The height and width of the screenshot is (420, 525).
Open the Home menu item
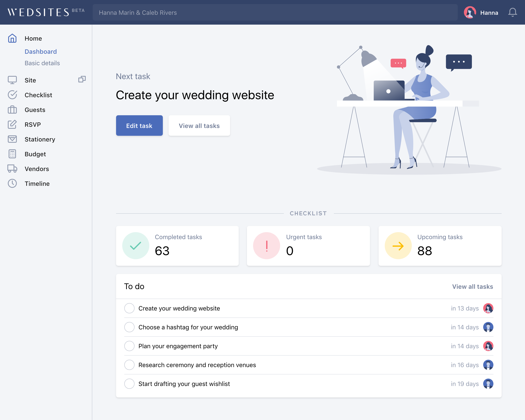(33, 39)
